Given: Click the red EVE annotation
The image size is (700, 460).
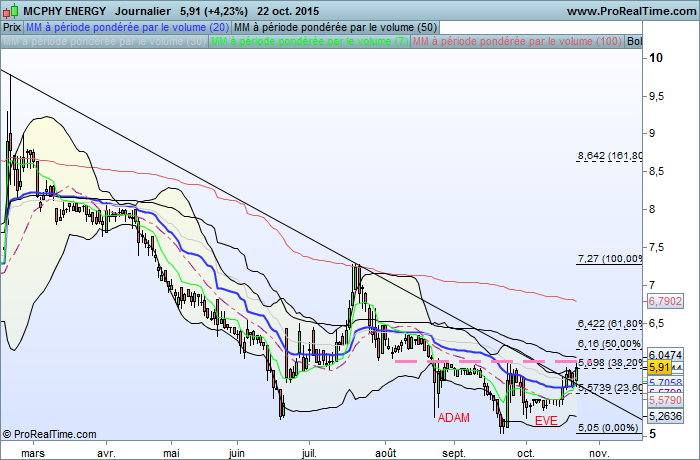Looking at the screenshot, I should pyautogui.click(x=546, y=421).
